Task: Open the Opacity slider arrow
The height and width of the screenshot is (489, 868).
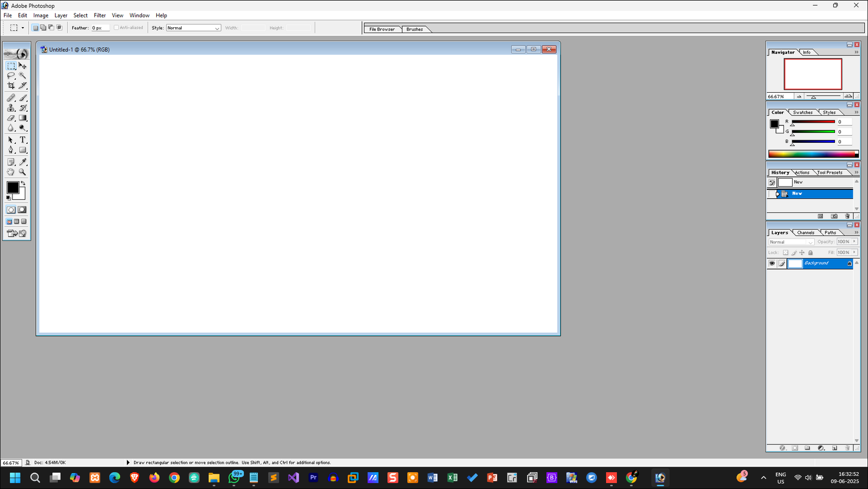Action: point(854,242)
